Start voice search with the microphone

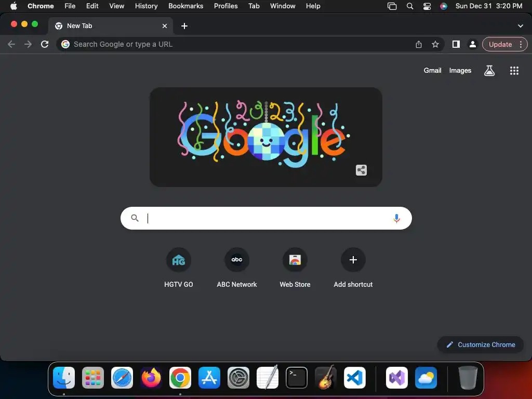[396, 218]
